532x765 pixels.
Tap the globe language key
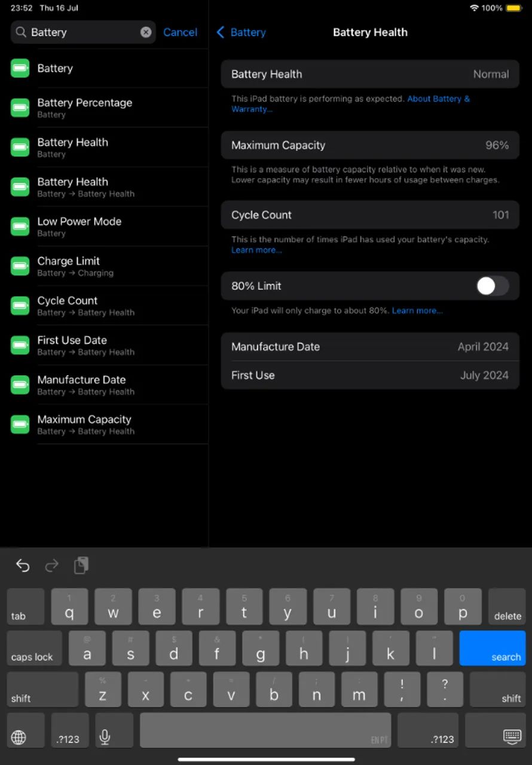point(26,730)
